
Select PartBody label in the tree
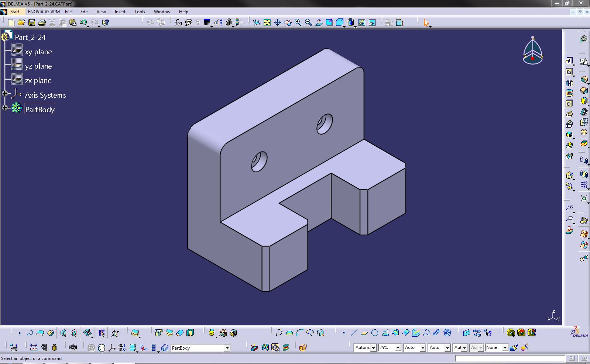tap(40, 110)
